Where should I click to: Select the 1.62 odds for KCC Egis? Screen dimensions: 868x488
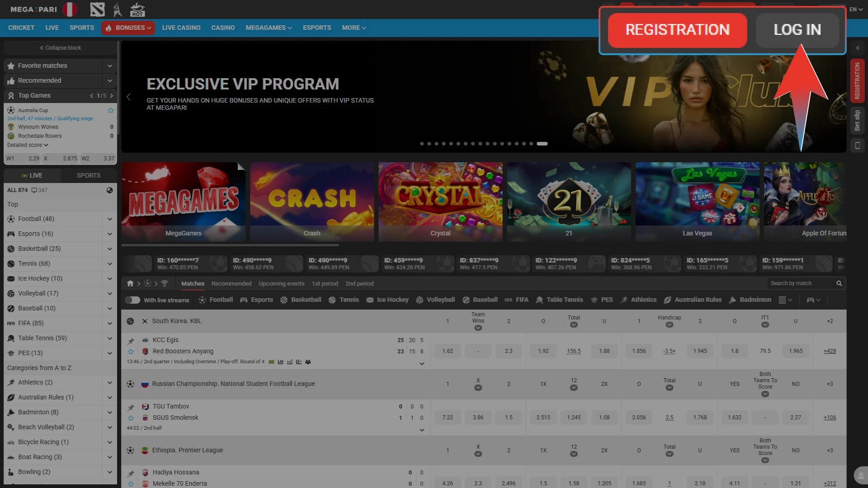[x=448, y=351]
